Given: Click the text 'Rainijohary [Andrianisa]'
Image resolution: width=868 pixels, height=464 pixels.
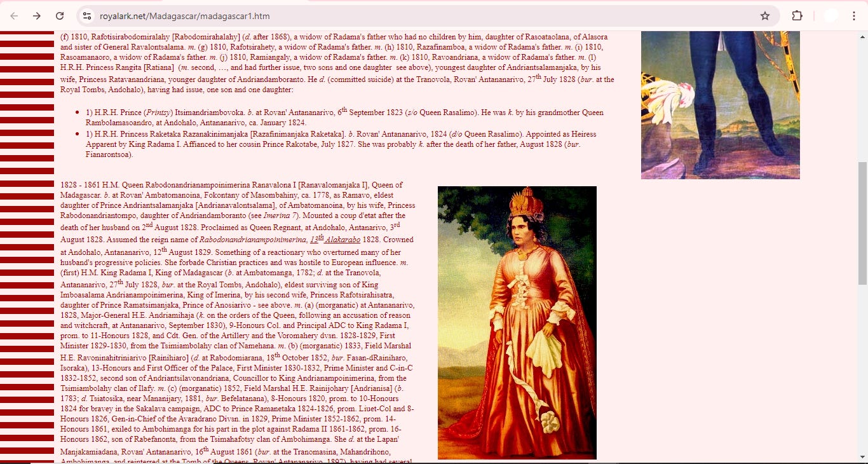Looking at the screenshot, I should coord(350,388).
